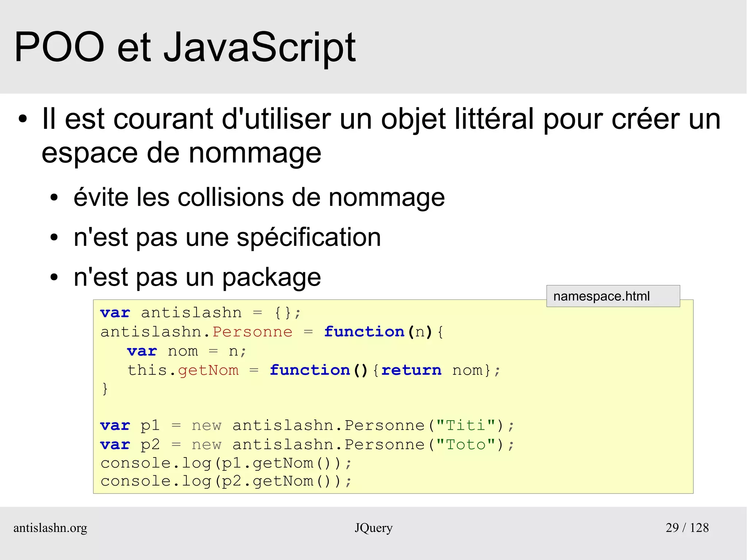Click the line "var p1 = new antislashn.Personne("Titi")"

(307, 426)
